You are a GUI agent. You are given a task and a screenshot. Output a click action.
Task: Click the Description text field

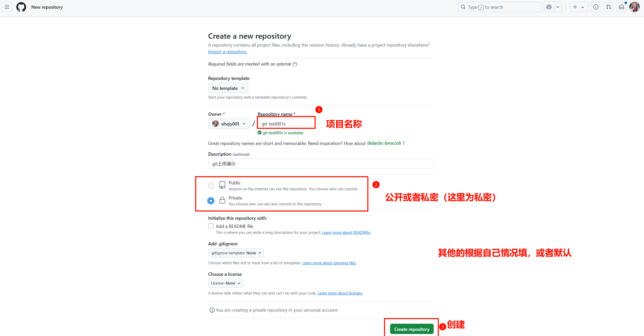[x=321, y=164]
